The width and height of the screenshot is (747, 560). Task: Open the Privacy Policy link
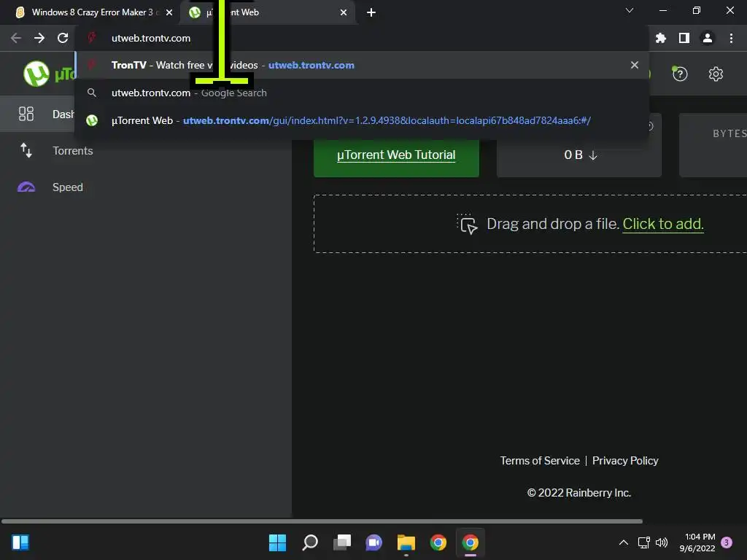pyautogui.click(x=625, y=461)
